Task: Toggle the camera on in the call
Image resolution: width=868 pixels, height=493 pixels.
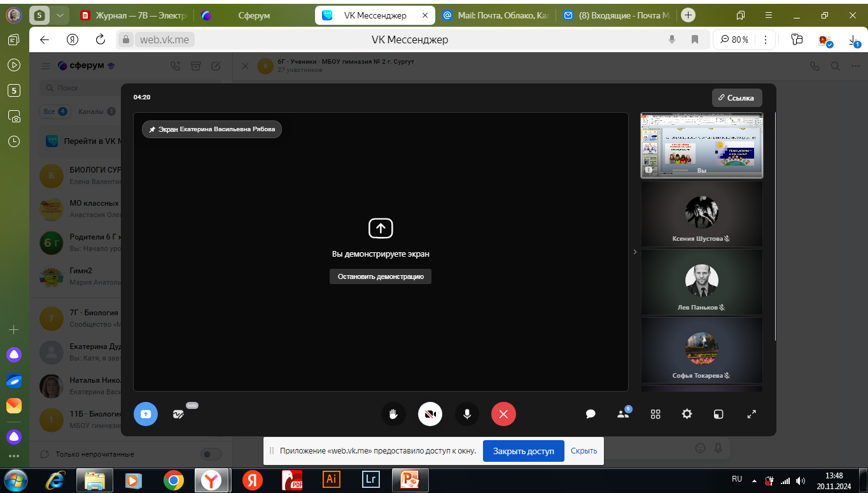Action: coord(430,414)
